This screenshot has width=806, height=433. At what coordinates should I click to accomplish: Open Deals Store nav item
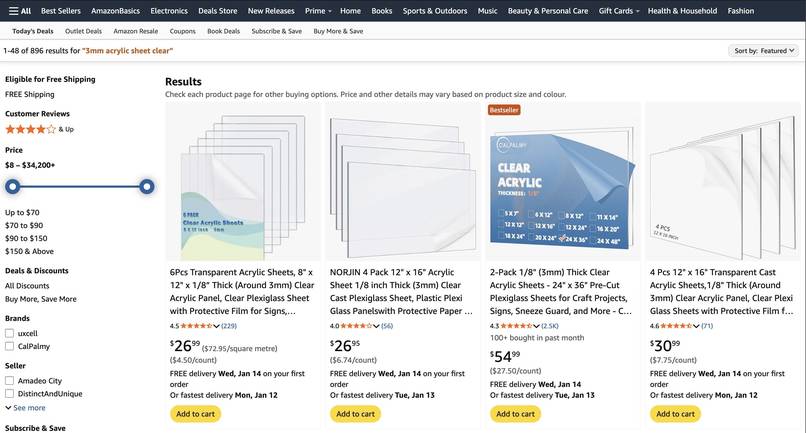tap(218, 11)
